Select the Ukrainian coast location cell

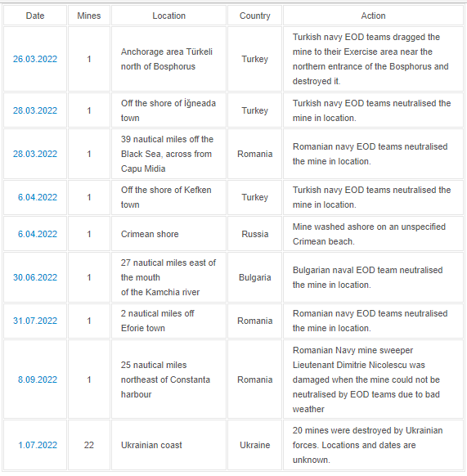click(168, 446)
